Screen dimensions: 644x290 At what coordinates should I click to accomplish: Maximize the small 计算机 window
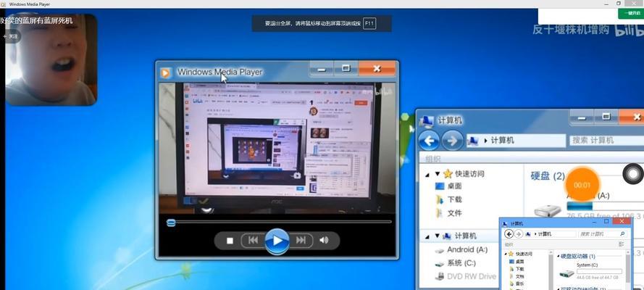[x=606, y=222]
